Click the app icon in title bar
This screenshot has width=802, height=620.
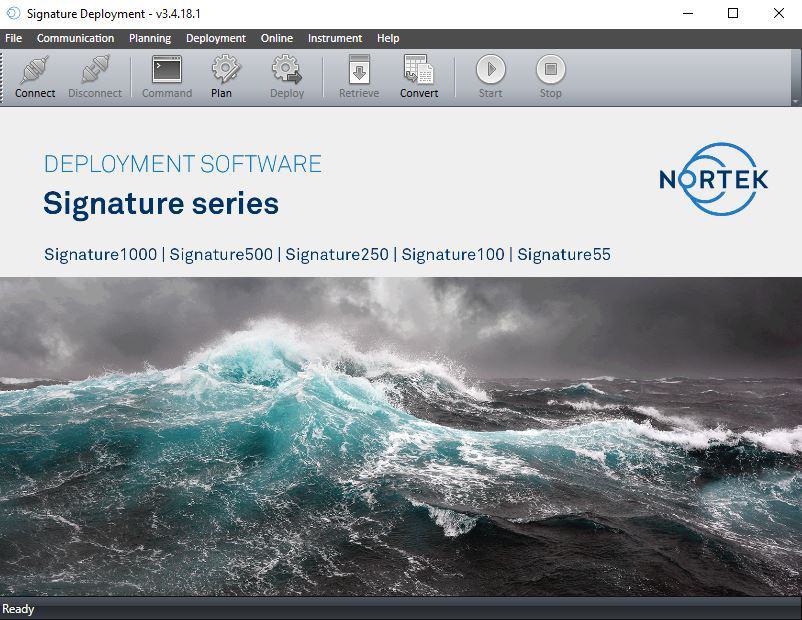pyautogui.click(x=13, y=13)
